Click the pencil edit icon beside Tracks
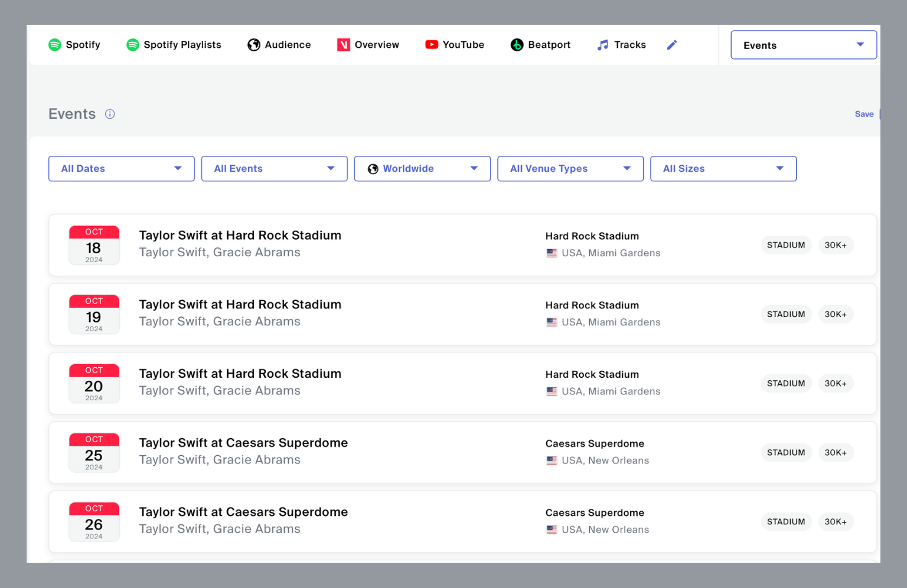Viewport: 907px width, 588px height. point(671,45)
